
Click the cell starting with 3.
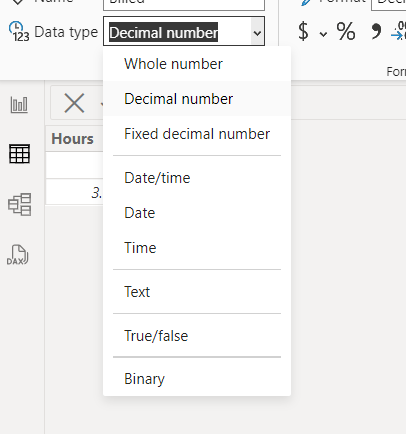click(74, 193)
